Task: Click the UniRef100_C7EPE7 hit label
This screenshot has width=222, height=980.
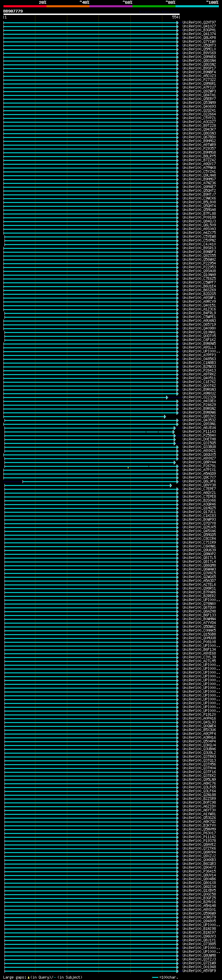Action: point(199,489)
